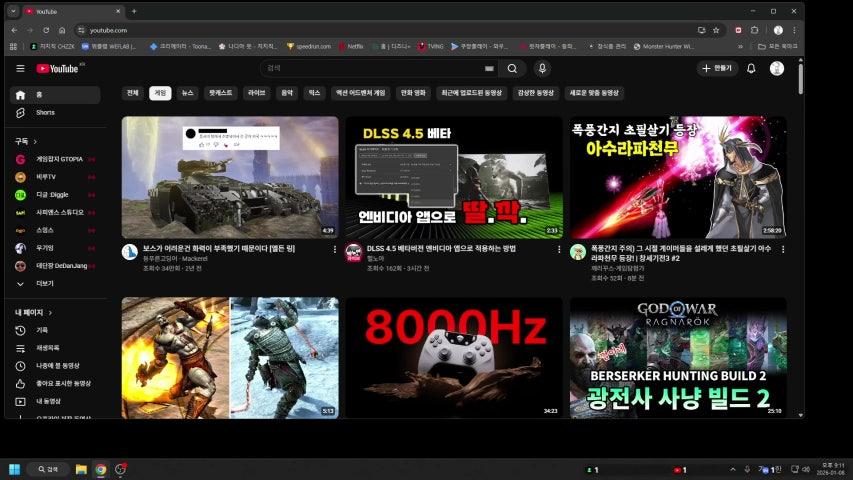Select the 전체 filter chip

133,93
